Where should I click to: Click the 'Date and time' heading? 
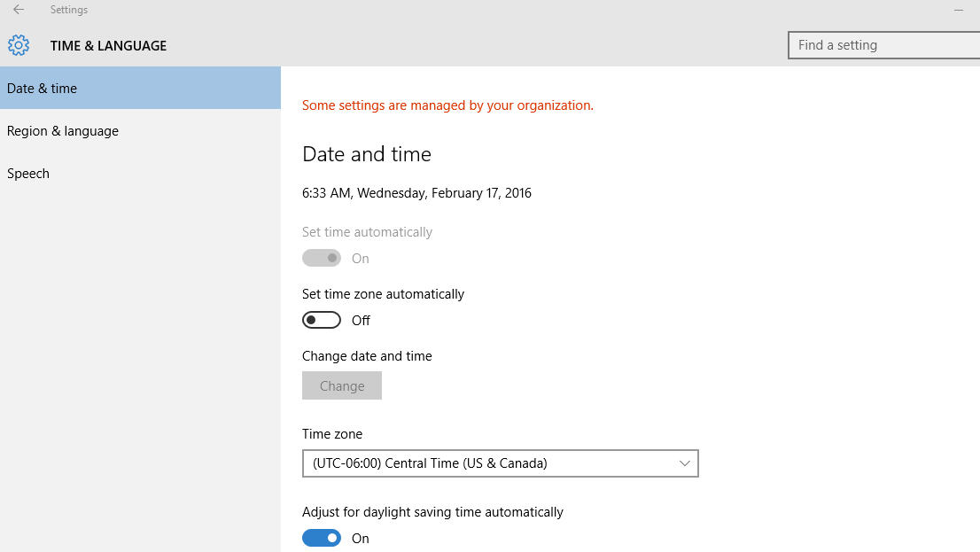(366, 154)
